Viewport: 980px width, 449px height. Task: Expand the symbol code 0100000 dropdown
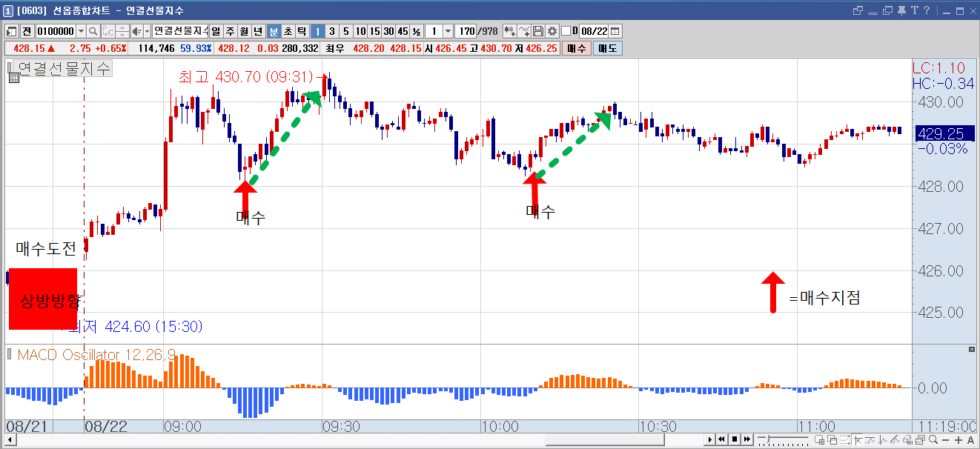pos(81,31)
